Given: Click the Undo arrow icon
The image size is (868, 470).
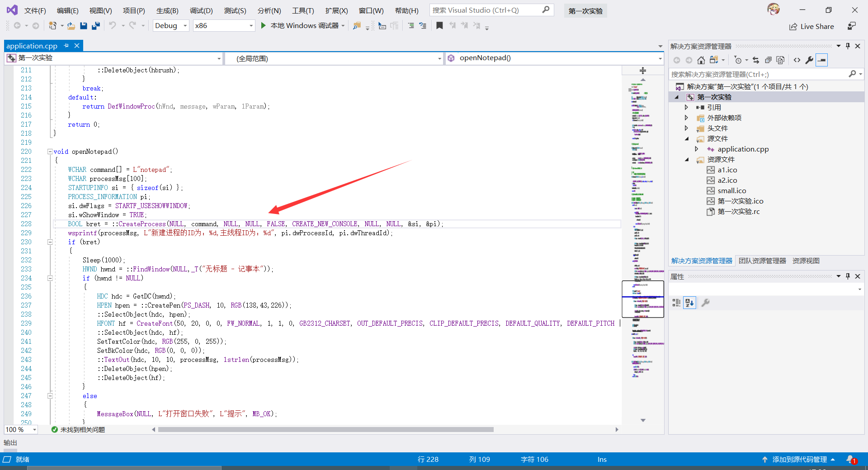Looking at the screenshot, I should tap(113, 26).
